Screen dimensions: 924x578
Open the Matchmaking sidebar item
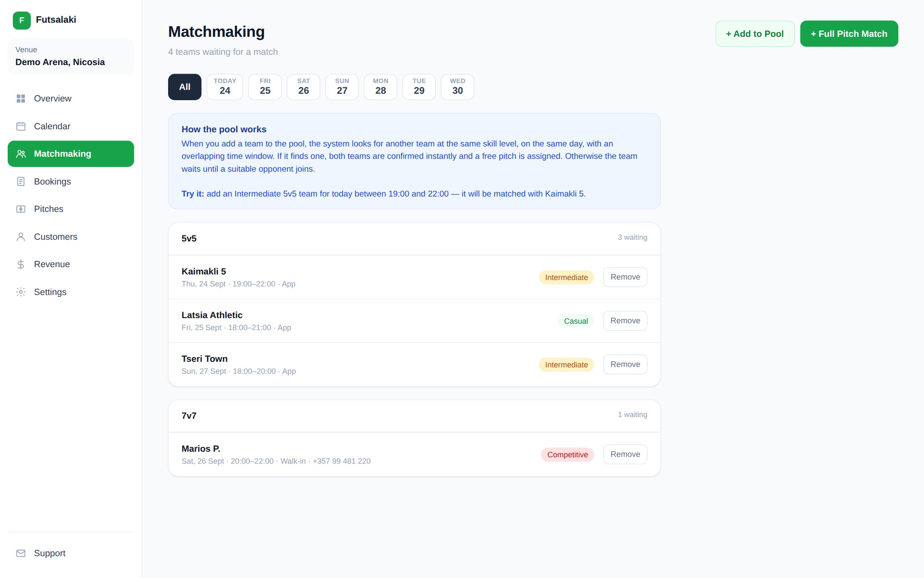point(71,154)
